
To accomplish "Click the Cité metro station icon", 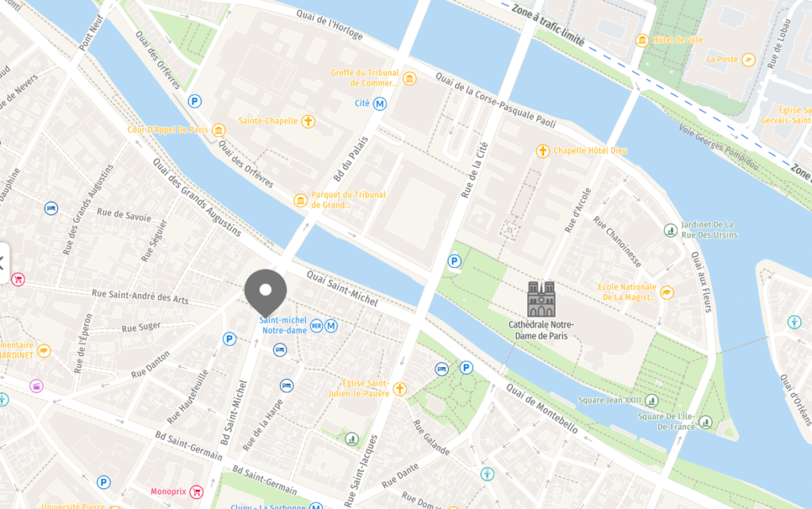I will (x=380, y=104).
